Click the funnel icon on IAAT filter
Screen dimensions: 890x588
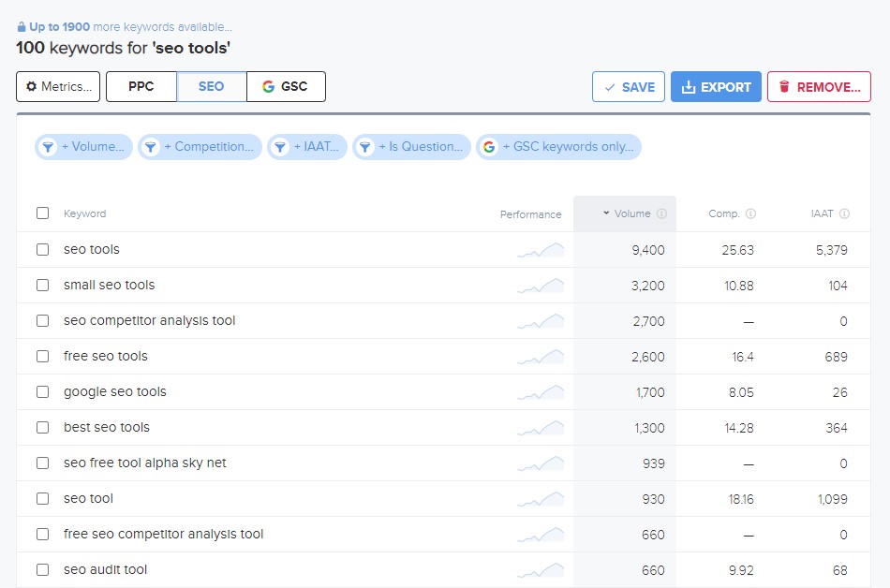(x=280, y=147)
